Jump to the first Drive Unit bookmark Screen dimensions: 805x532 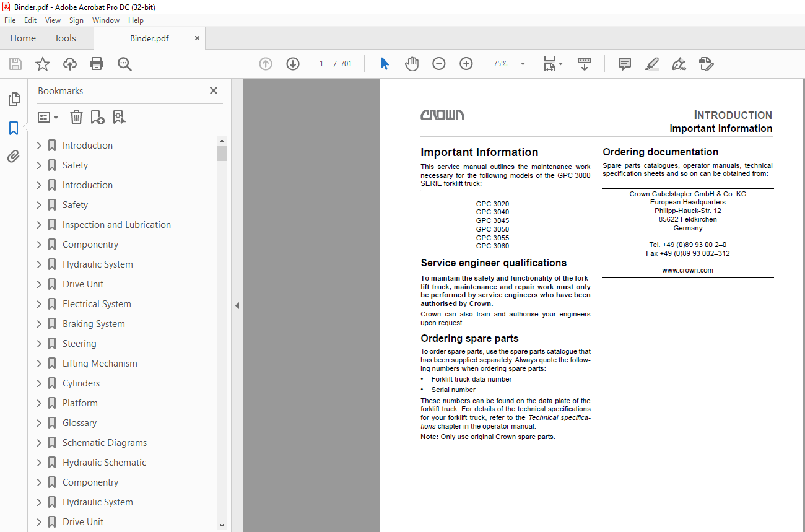(83, 284)
